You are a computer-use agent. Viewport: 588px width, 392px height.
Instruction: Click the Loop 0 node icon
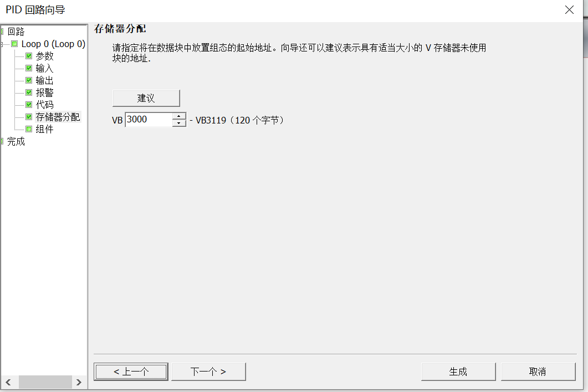14,44
